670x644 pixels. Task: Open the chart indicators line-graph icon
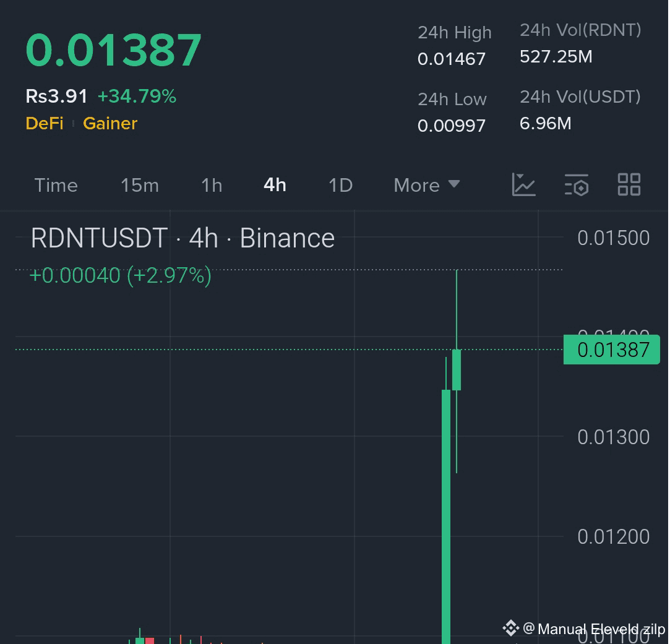click(523, 184)
